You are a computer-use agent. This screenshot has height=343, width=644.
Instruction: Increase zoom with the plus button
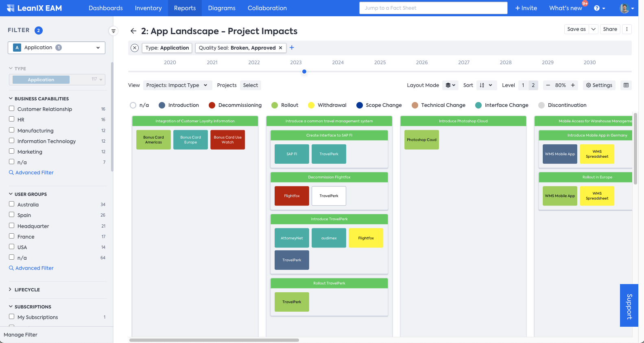(x=573, y=85)
